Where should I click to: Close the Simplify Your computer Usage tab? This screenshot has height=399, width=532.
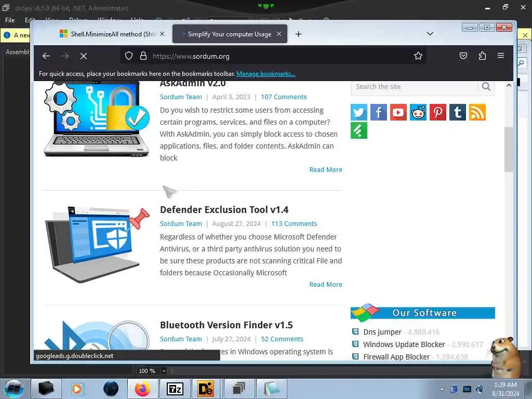(279, 34)
